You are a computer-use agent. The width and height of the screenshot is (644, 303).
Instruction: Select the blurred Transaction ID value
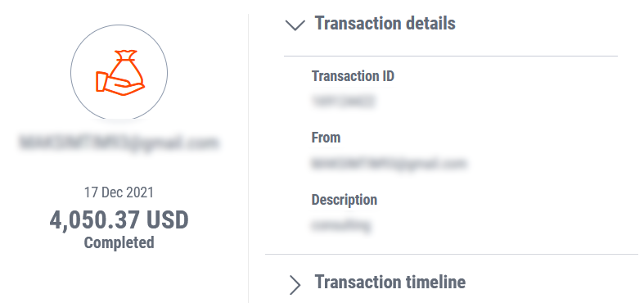tap(344, 102)
